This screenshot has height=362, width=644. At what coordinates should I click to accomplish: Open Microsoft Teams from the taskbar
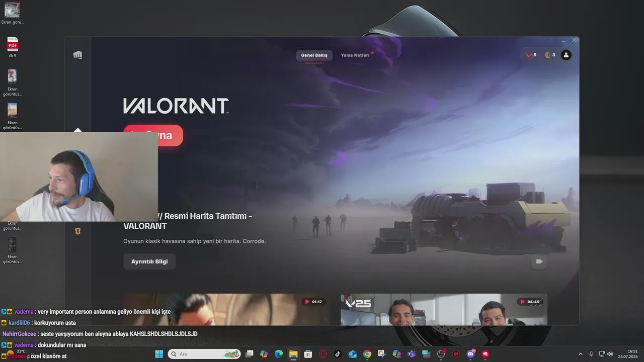pyautogui.click(x=411, y=354)
